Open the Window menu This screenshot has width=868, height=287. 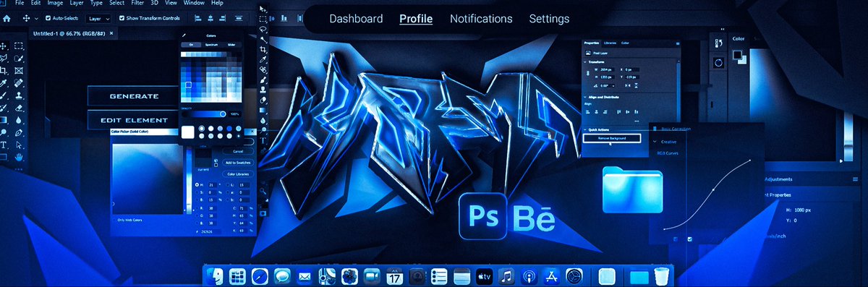194,3
